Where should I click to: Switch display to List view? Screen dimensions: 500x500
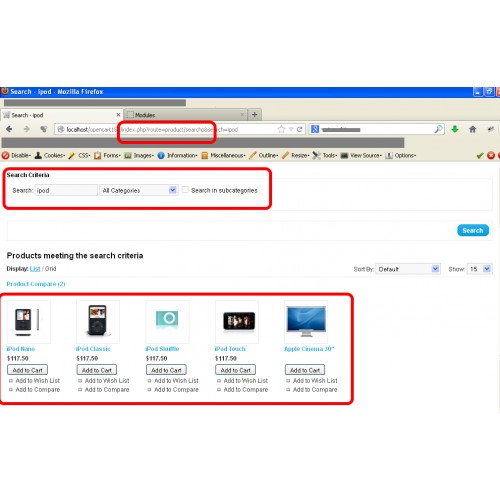click(35, 269)
